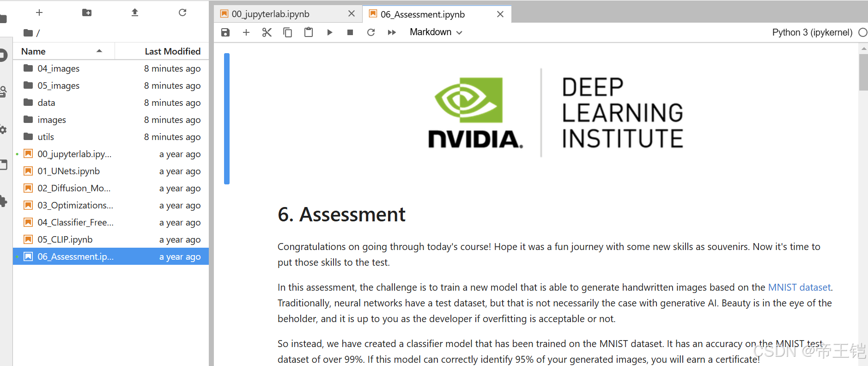Screen dimensions: 868x366
Task: Interrupt the kernel with stop icon
Action: [x=350, y=32]
